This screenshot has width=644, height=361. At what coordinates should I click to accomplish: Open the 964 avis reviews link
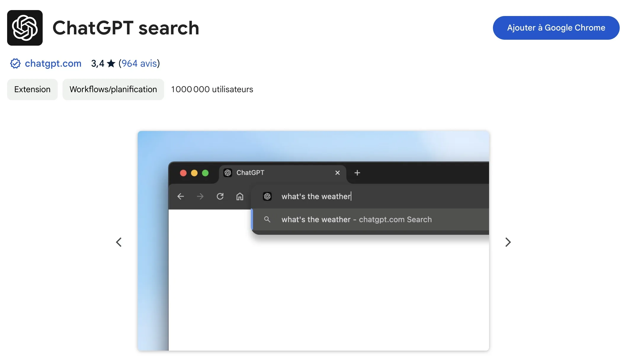click(x=139, y=63)
